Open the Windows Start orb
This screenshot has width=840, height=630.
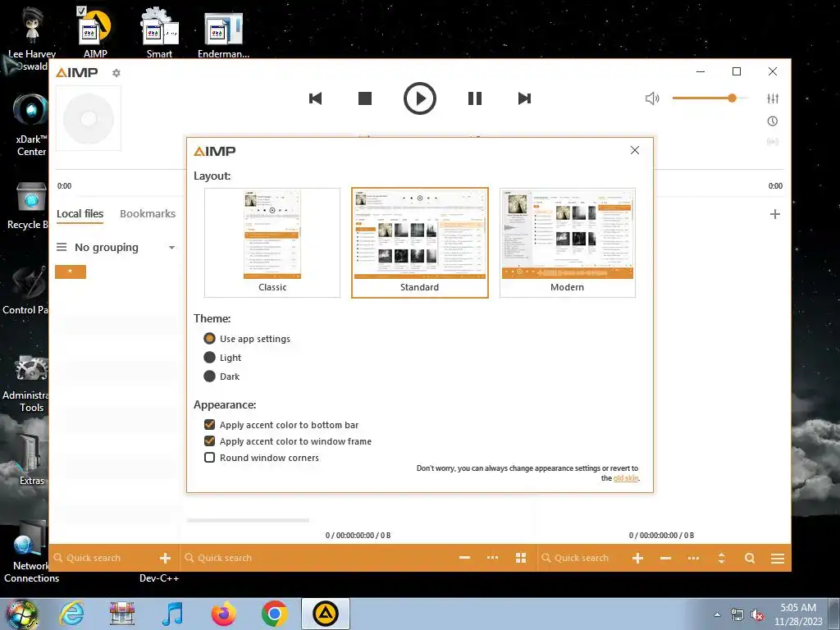(x=21, y=614)
